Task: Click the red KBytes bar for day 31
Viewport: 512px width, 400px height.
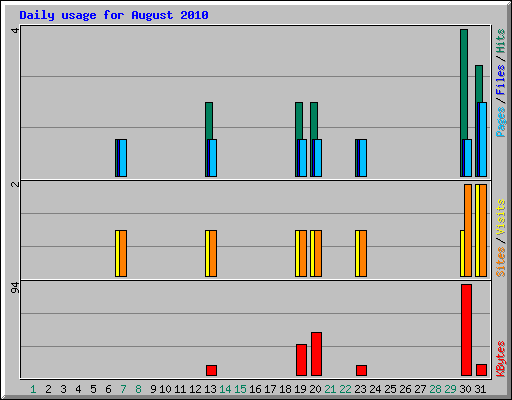Action: coord(481,370)
